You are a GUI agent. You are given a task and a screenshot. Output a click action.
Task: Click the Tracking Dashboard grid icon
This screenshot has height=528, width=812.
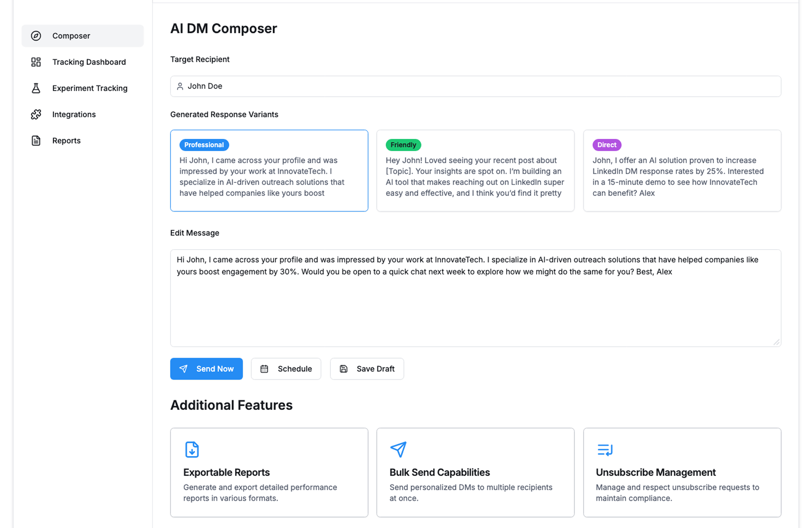click(36, 62)
